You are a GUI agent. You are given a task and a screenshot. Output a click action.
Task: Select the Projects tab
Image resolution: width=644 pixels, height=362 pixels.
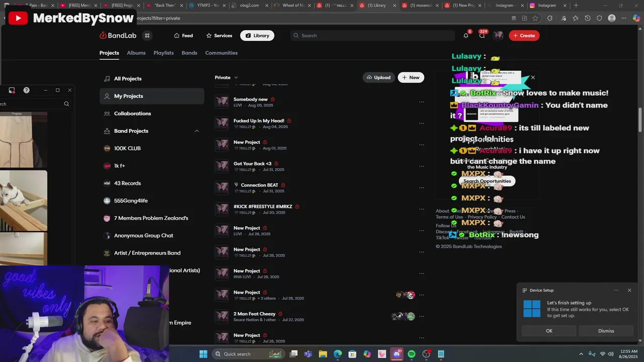tap(109, 53)
